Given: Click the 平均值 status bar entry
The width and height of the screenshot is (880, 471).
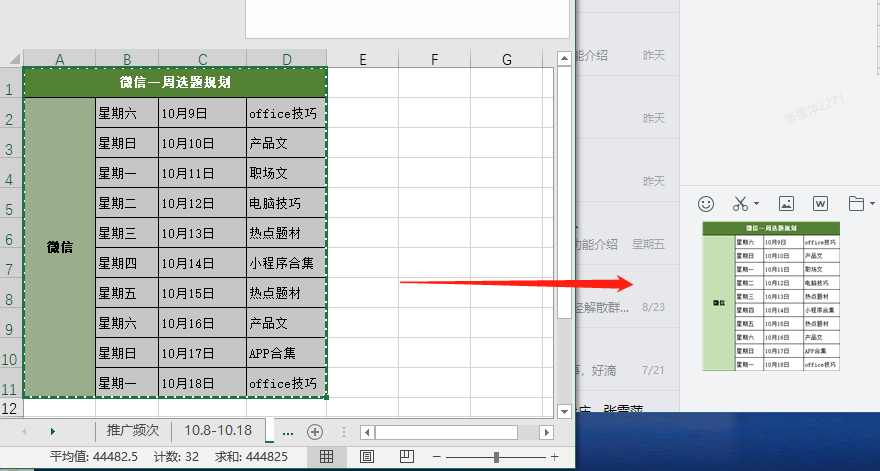Looking at the screenshot, I should pos(94,456).
